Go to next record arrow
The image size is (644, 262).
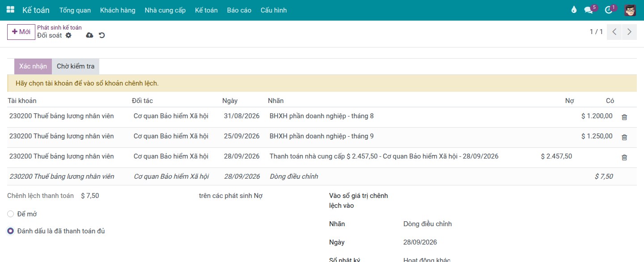coord(629,32)
